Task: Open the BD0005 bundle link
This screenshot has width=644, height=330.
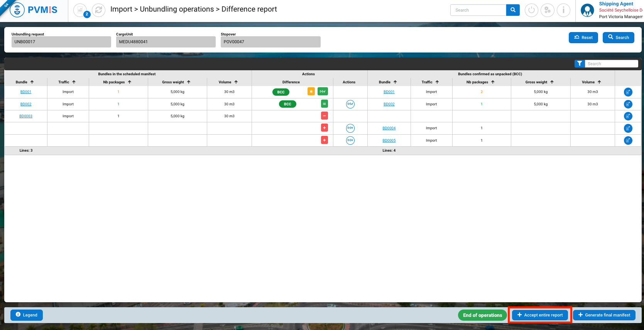Action: [389, 140]
